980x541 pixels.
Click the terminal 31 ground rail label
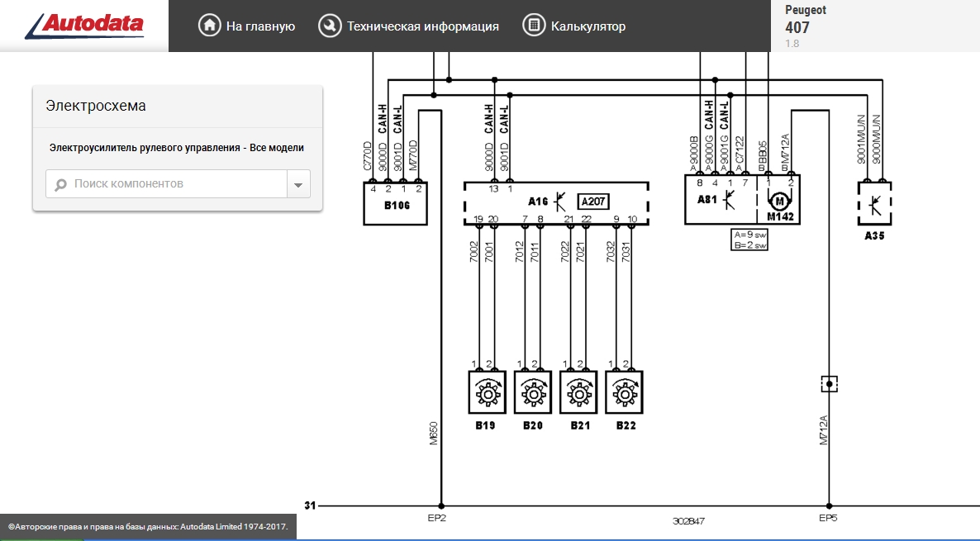click(310, 505)
